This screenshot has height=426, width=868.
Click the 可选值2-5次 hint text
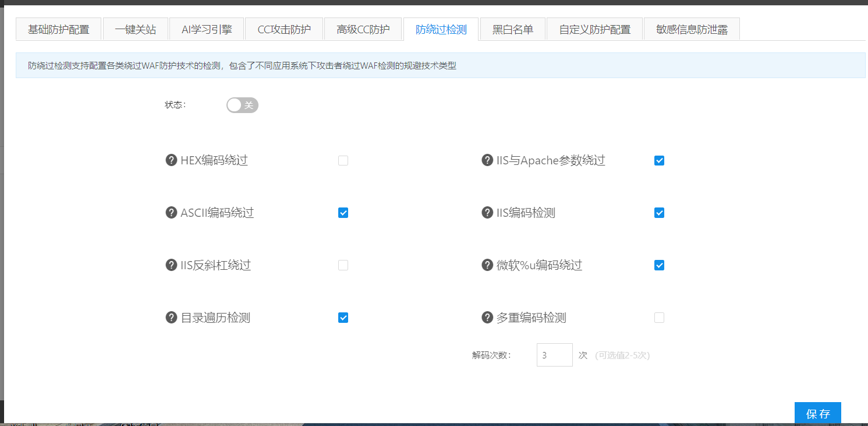tap(622, 355)
